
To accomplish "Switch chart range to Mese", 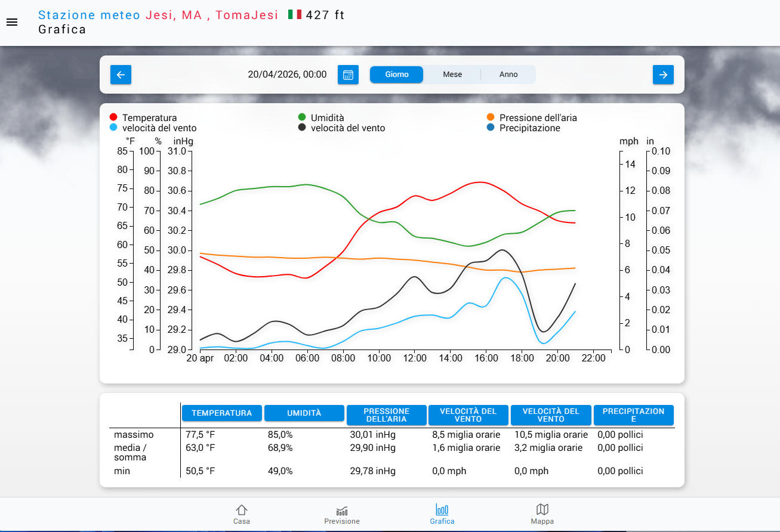I will 452,75.
